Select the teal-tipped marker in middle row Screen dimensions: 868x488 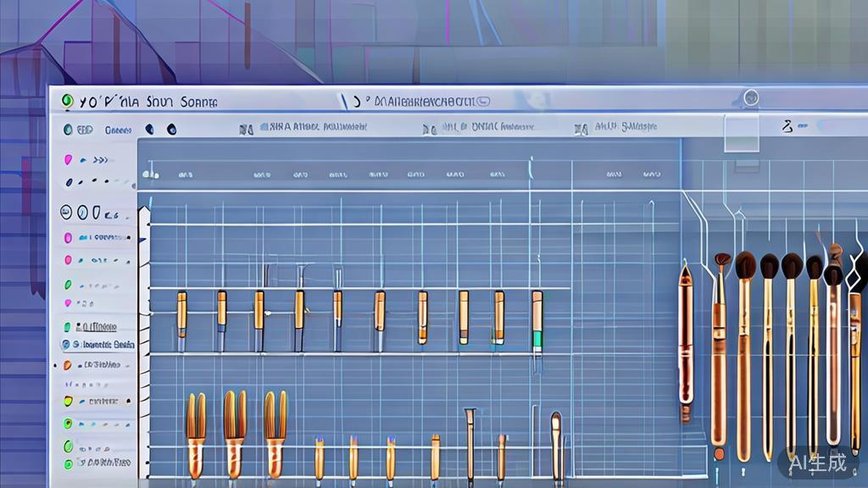[x=537, y=322]
